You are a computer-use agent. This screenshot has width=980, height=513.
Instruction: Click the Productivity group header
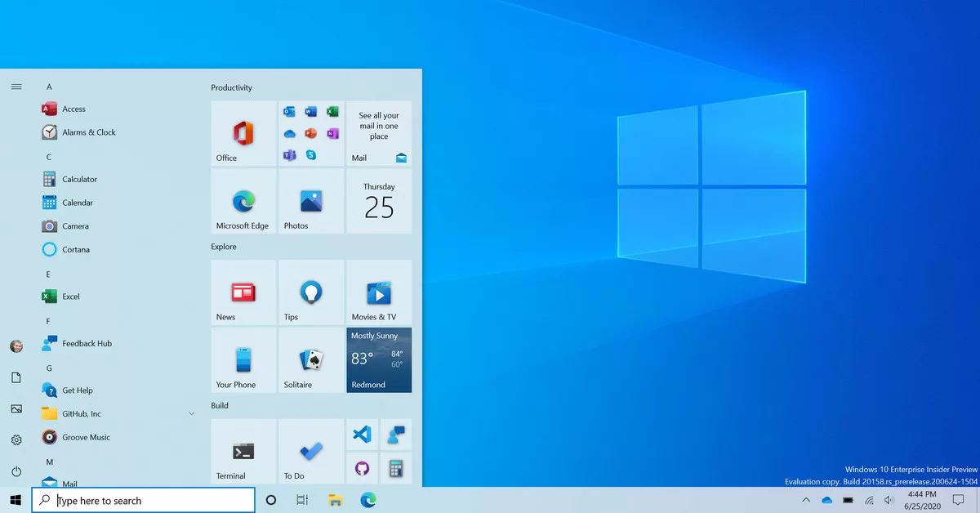[232, 87]
